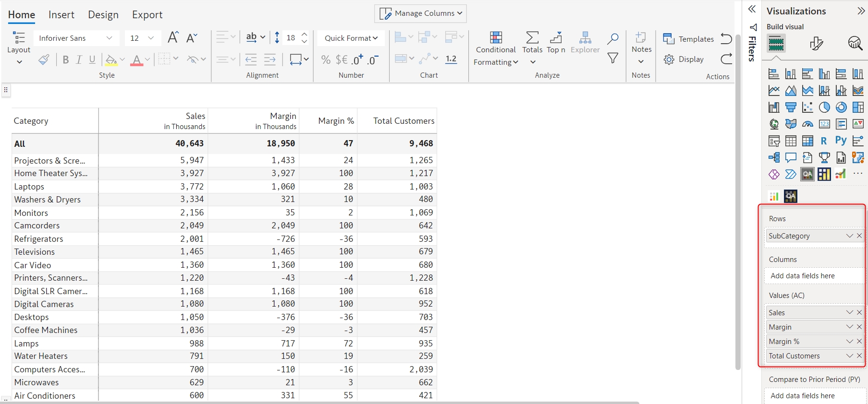Click the format painter brush icon
Viewport: 868px width, 404px height.
(x=44, y=59)
